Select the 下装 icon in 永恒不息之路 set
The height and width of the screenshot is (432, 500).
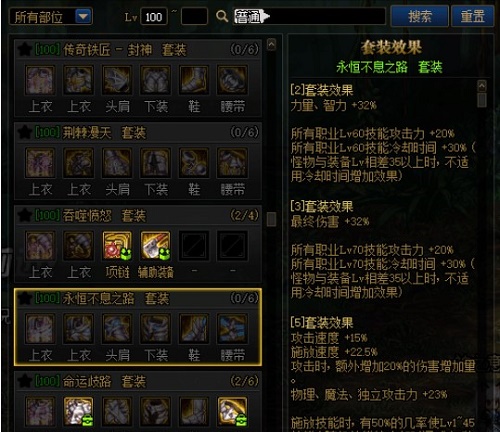[156, 329]
